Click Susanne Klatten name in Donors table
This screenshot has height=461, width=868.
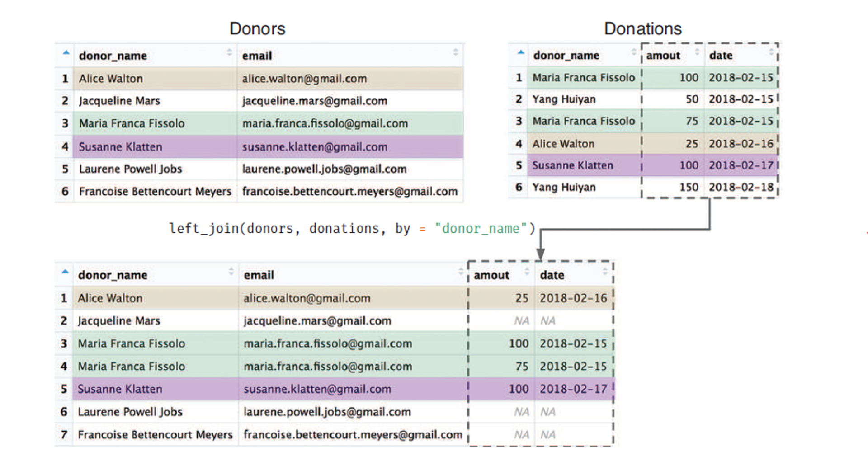point(120,147)
